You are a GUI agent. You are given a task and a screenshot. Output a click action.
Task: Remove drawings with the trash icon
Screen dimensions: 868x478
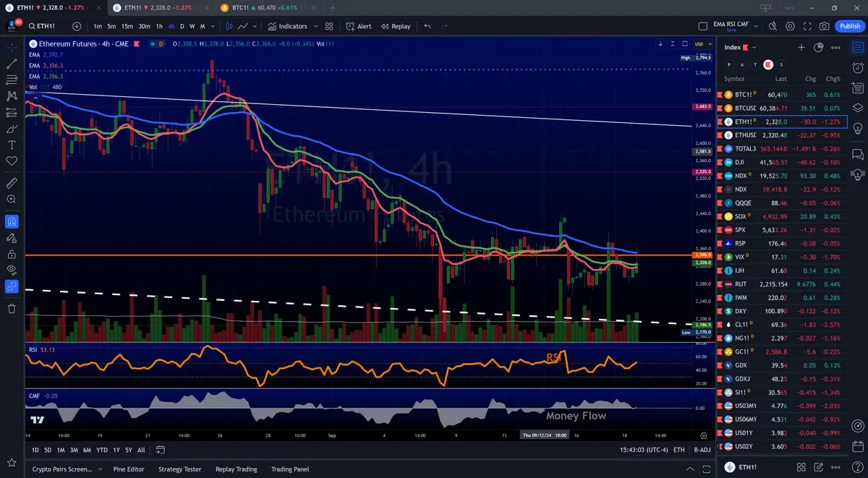coord(12,308)
